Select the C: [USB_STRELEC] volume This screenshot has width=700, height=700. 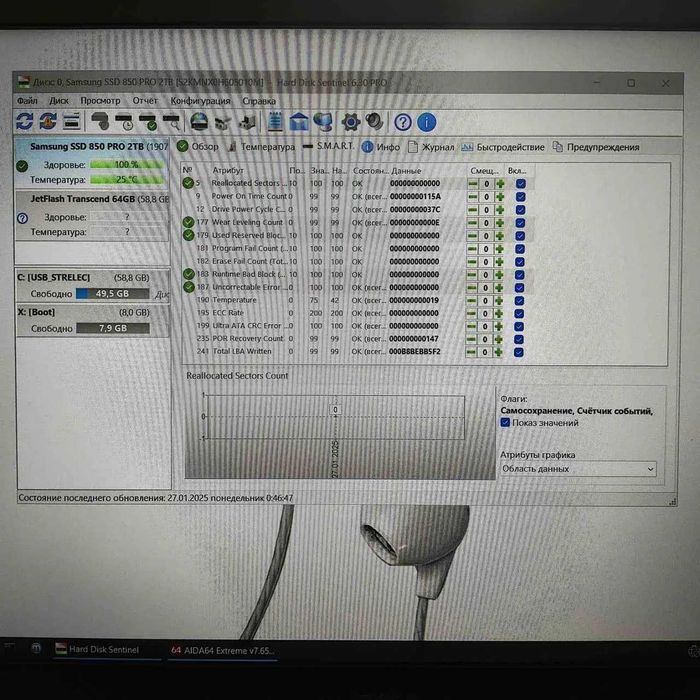point(93,286)
